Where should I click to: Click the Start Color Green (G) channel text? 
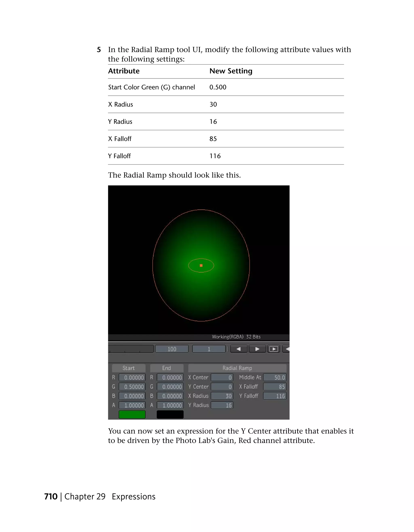coord(151,87)
